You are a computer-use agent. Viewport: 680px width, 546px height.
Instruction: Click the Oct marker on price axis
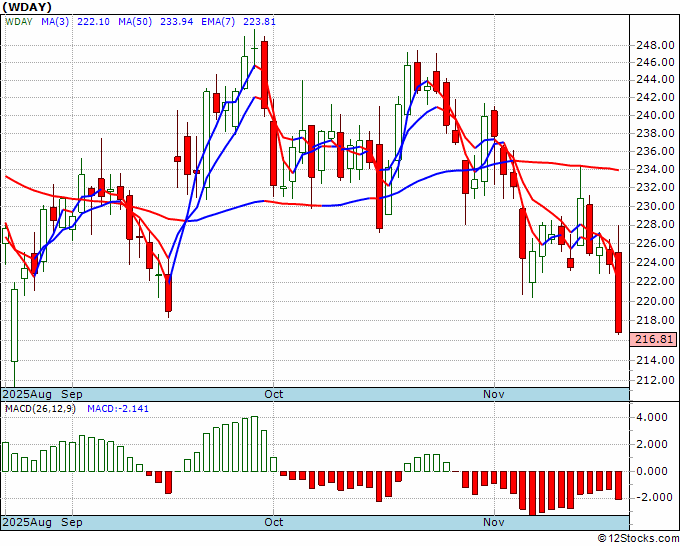[273, 394]
